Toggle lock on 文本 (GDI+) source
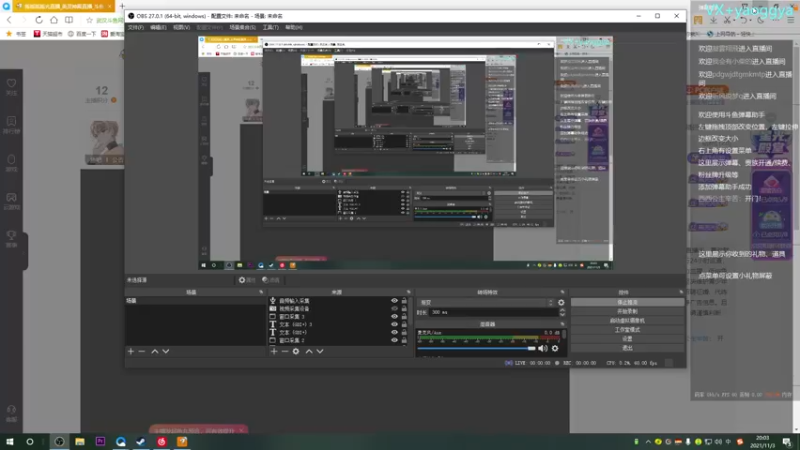The height and width of the screenshot is (450, 800). [x=404, y=333]
